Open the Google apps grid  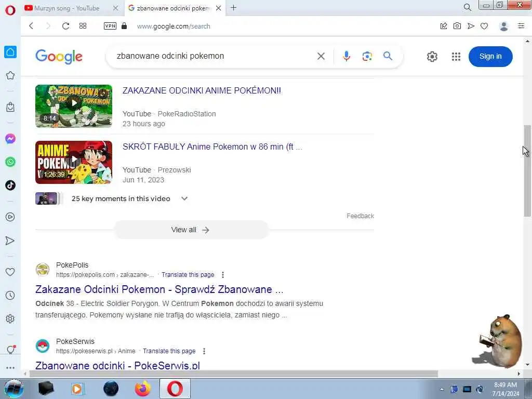pos(456,57)
